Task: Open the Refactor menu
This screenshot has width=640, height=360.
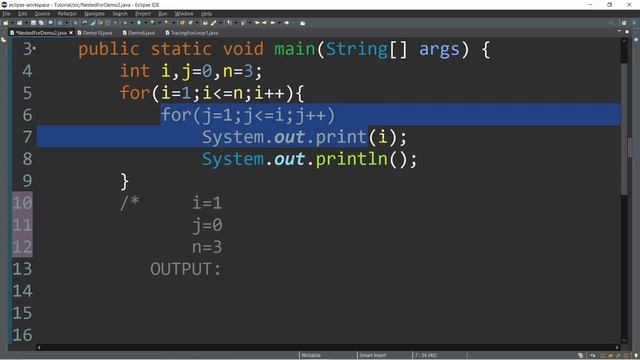Action: [67, 14]
